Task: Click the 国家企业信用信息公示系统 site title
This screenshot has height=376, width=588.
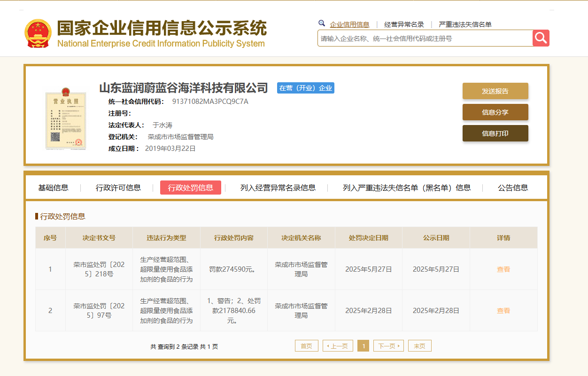Action: tap(162, 28)
